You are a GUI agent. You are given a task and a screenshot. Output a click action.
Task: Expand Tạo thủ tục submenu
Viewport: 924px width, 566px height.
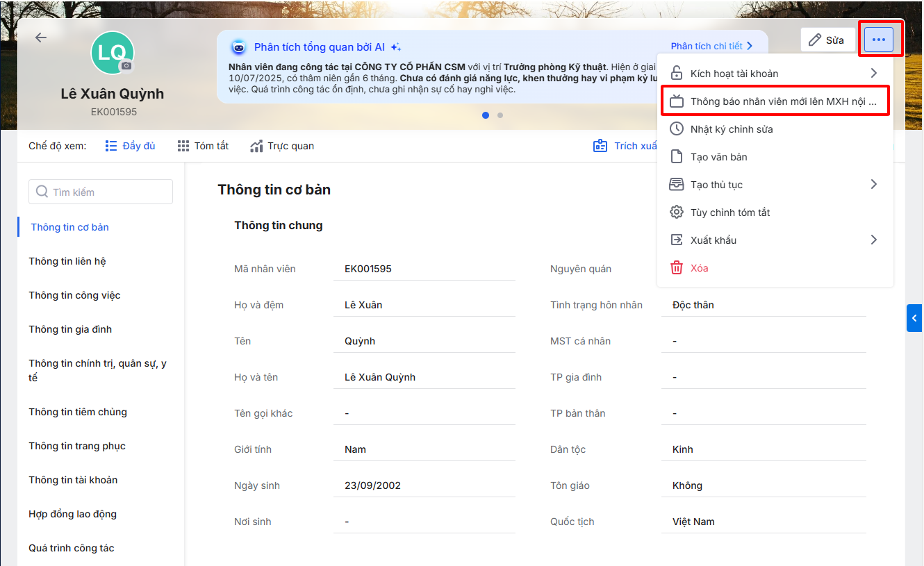873,185
